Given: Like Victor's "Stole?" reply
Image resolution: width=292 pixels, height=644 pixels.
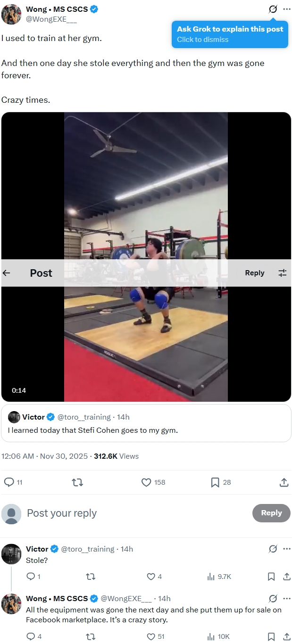Looking at the screenshot, I should (151, 576).
